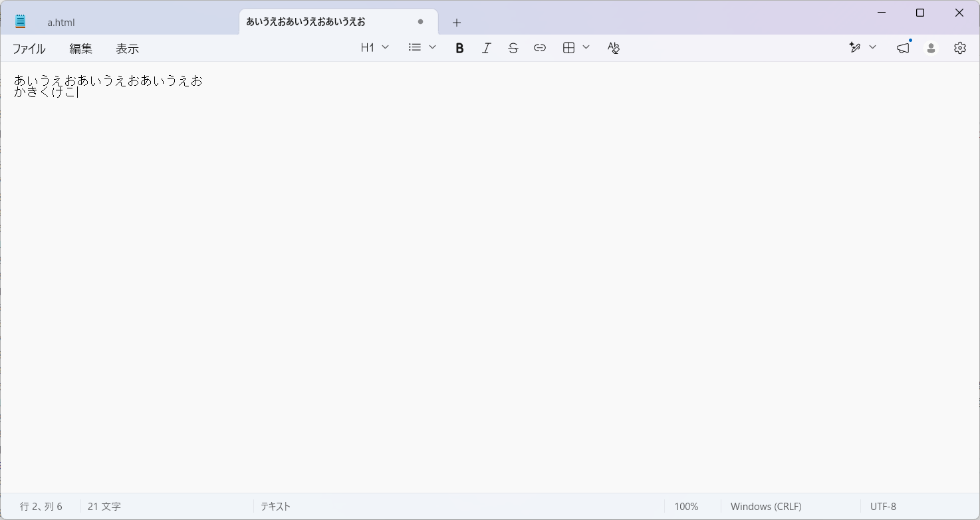Image resolution: width=980 pixels, height=520 pixels.
Task: Open the 表示 menu
Action: (x=128, y=49)
